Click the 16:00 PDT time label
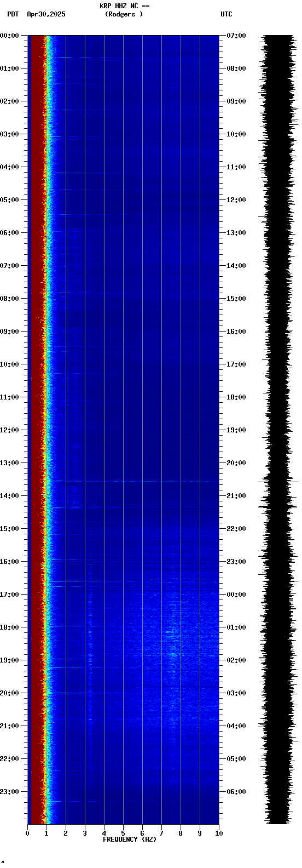 coord(10,562)
